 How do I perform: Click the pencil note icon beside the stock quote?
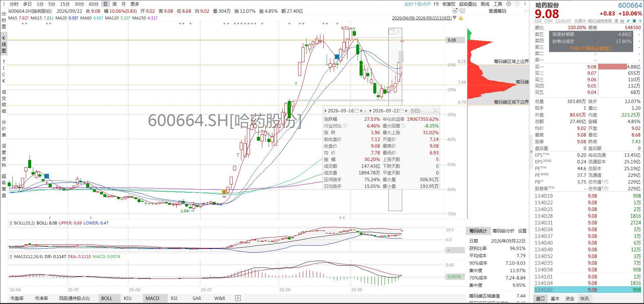(628, 21)
